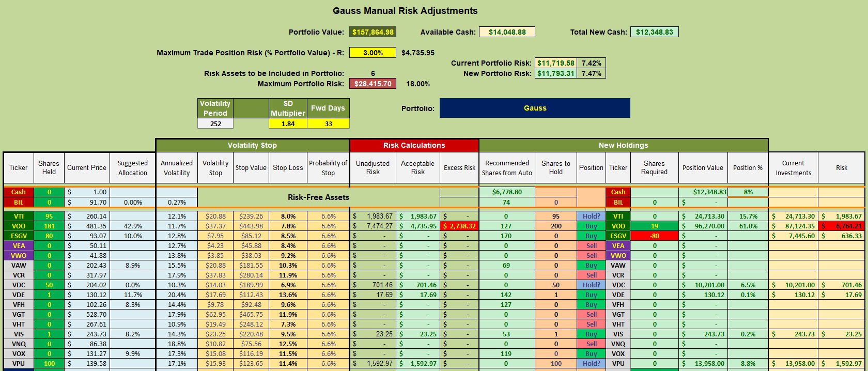868x371 pixels.
Task: Click the red Risk Calculations header
Action: [414, 145]
